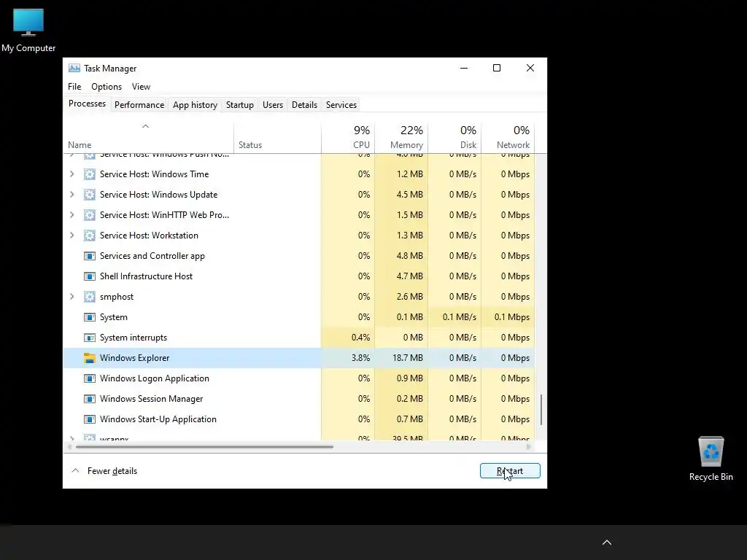This screenshot has width=747, height=560.
Task: Expand Service Host: Windows Update group
Action: [x=72, y=195]
